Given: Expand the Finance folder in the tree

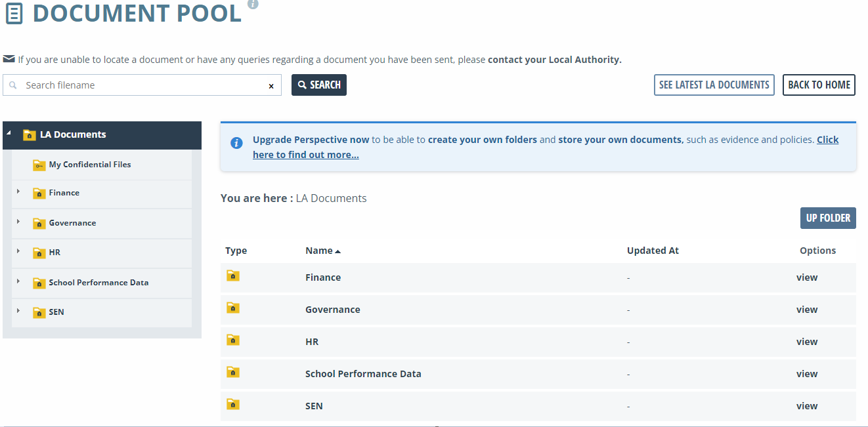Looking at the screenshot, I should tap(18, 192).
